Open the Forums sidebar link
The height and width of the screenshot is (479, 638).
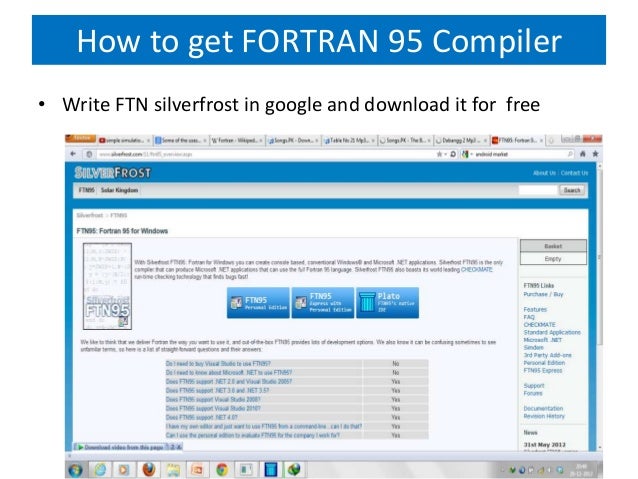click(x=533, y=393)
